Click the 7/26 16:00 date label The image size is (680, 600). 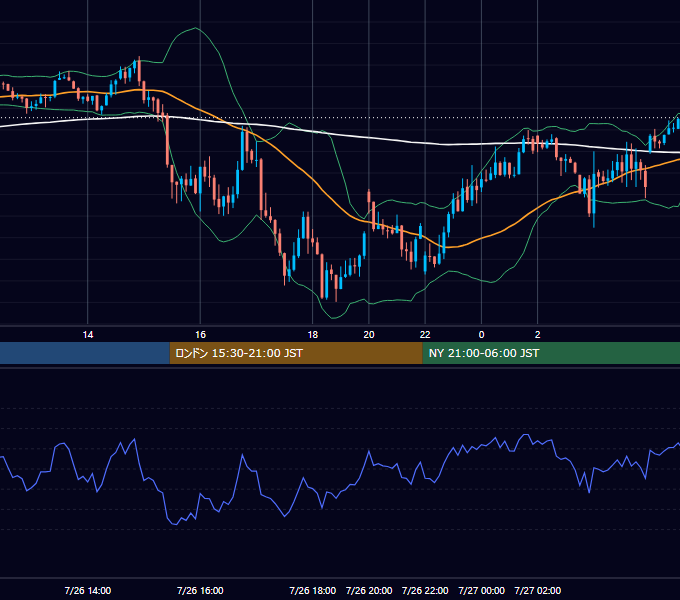(200, 590)
